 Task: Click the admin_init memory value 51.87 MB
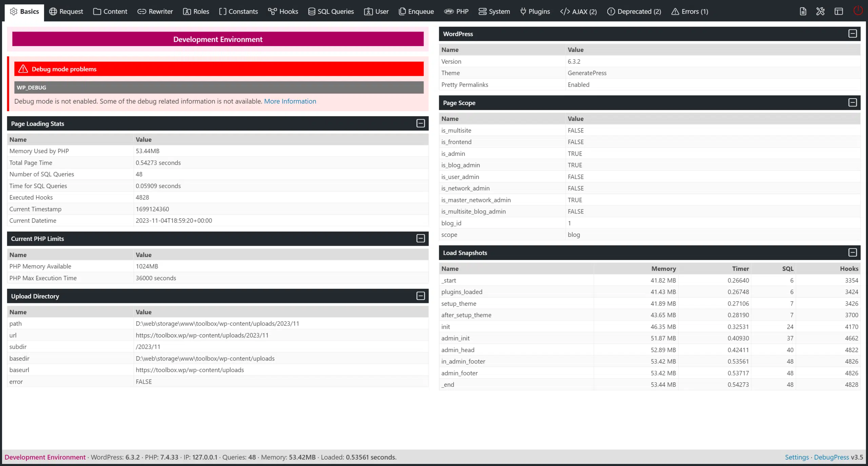click(x=663, y=338)
